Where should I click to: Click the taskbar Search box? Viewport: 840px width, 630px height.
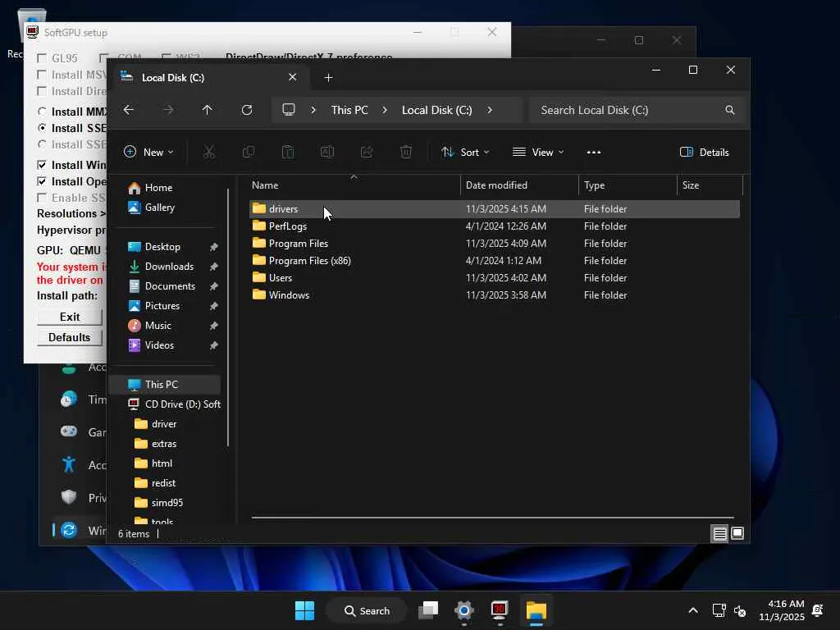tap(367, 610)
